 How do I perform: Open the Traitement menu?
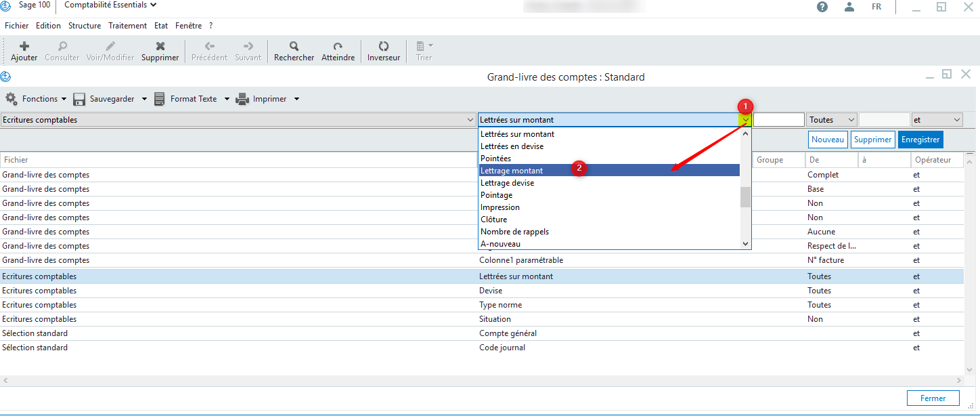click(127, 26)
